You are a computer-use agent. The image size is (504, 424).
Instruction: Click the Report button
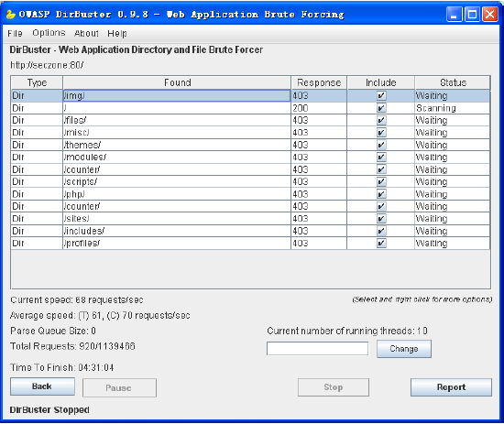(451, 387)
